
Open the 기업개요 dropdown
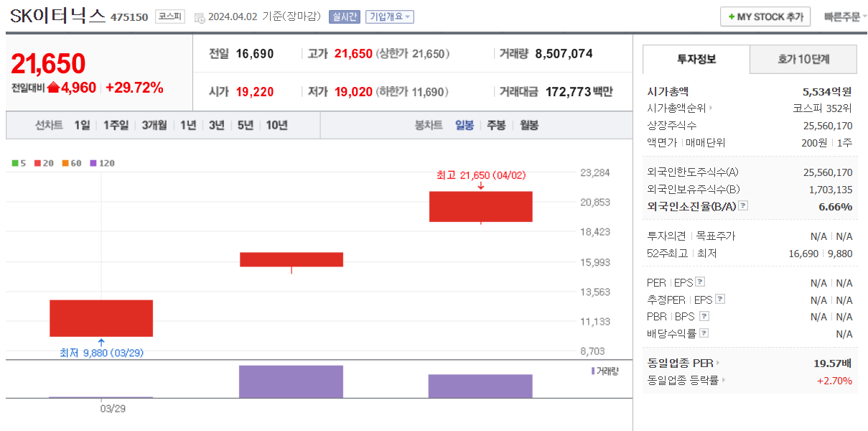tap(389, 17)
